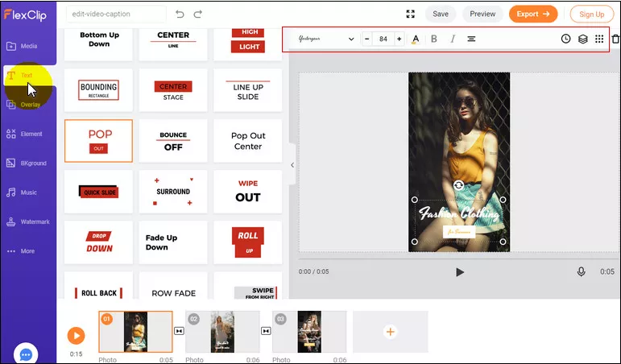Select storyboard clip 01
The width and height of the screenshot is (621, 364).
tap(135, 332)
